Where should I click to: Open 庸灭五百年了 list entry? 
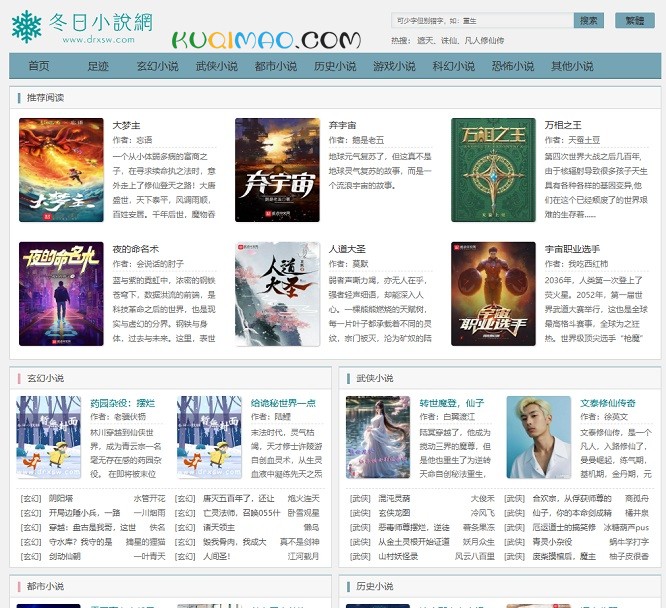[239, 498]
